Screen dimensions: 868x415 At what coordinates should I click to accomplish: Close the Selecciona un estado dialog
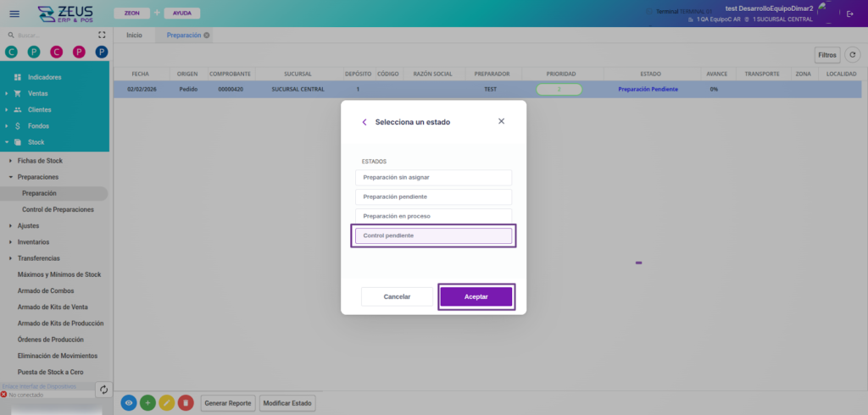click(x=501, y=121)
